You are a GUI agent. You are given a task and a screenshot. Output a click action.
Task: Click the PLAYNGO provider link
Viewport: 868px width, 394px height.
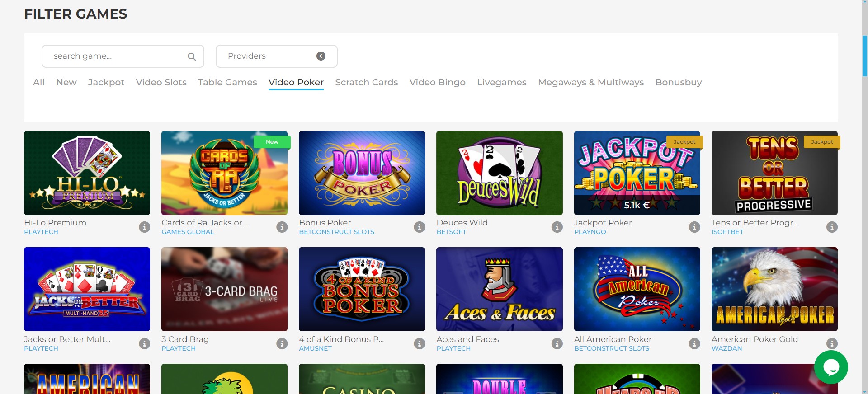point(590,232)
